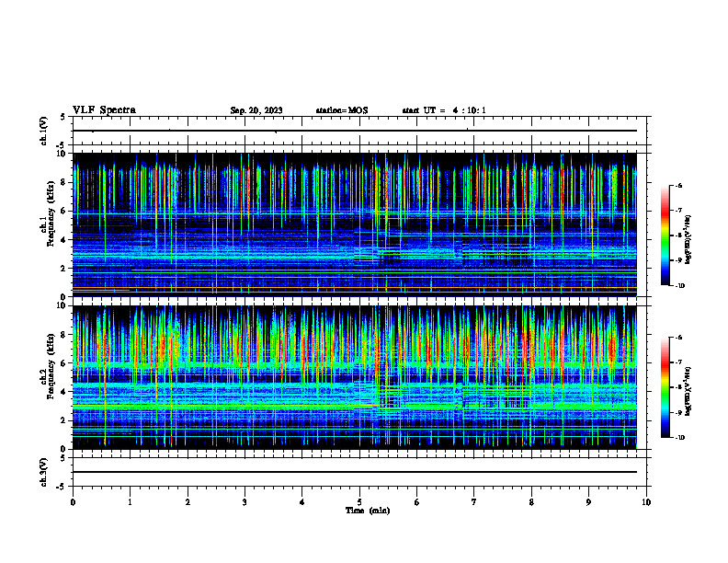Click the ch.1 spectrogram panel
The width and height of the screenshot is (728, 563).
coord(355,224)
